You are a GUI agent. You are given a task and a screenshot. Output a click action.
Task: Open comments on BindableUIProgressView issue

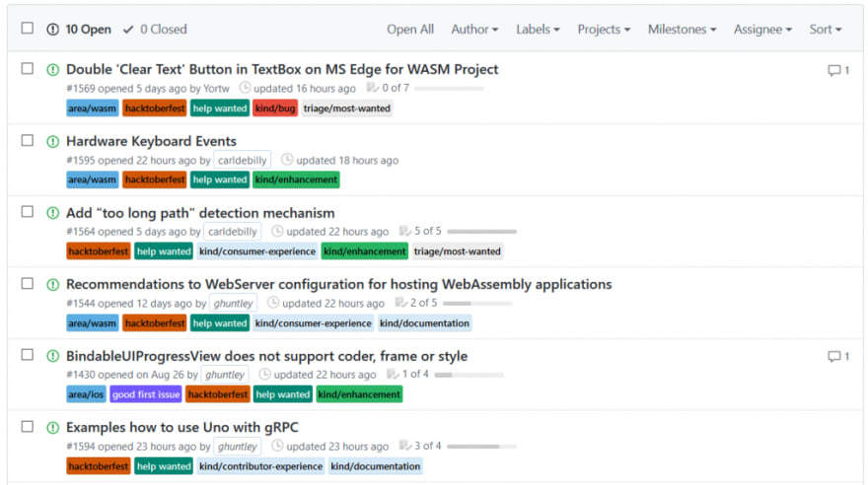click(838, 357)
